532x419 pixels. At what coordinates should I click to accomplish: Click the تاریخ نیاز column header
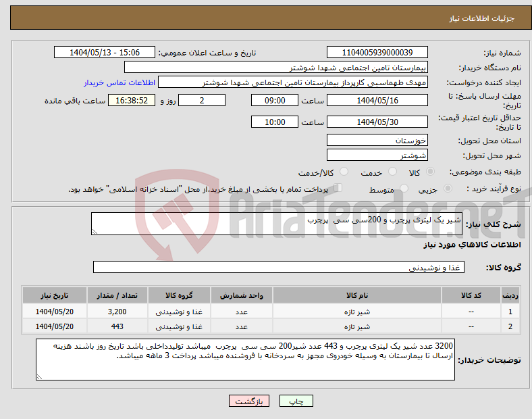(54, 295)
